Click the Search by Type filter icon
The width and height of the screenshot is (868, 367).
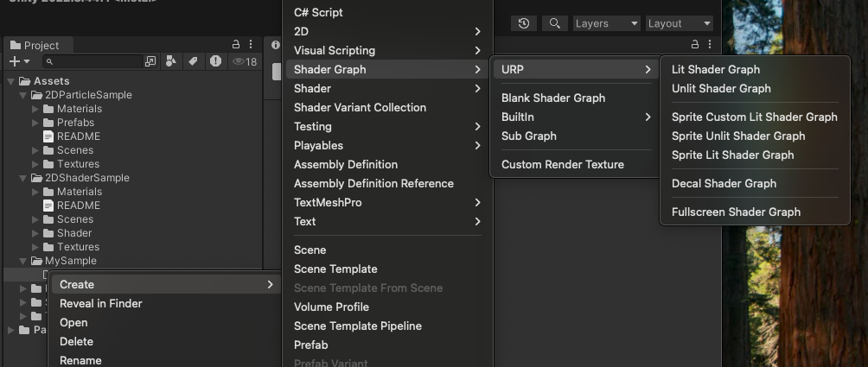[x=171, y=61]
